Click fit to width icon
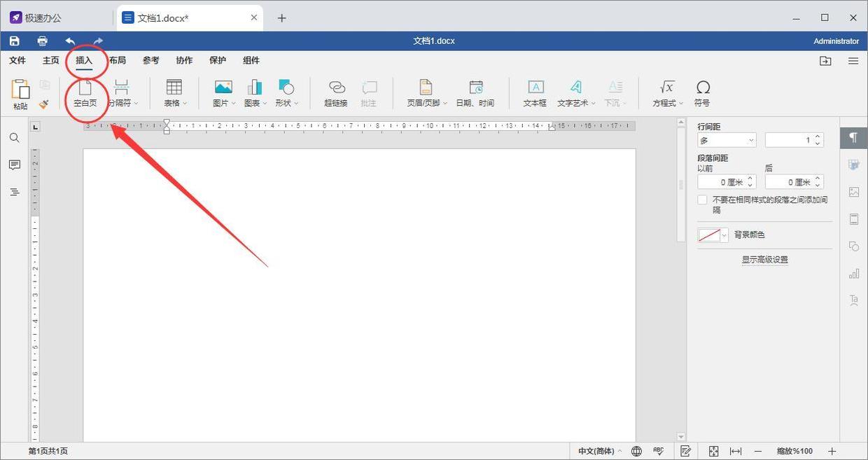This screenshot has width=868, height=460. click(x=735, y=451)
